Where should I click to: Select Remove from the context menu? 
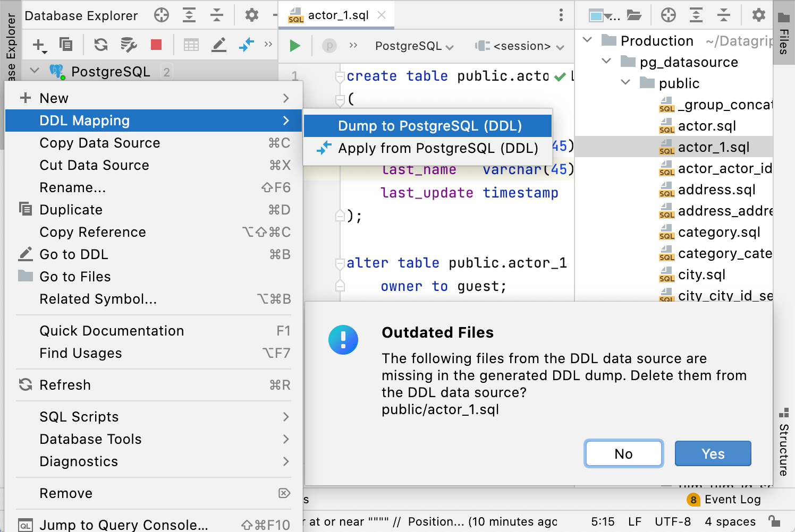point(65,493)
